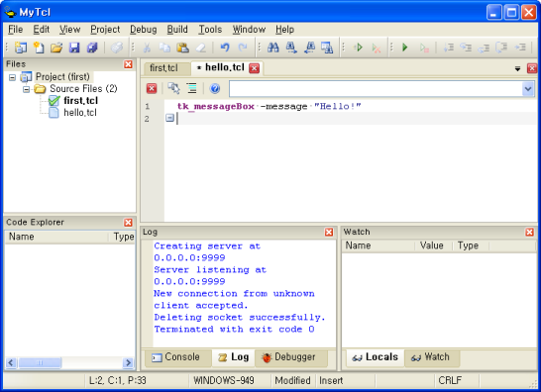Click the Save All toolbar icon
The height and width of the screenshot is (392, 541).
[x=92, y=48]
